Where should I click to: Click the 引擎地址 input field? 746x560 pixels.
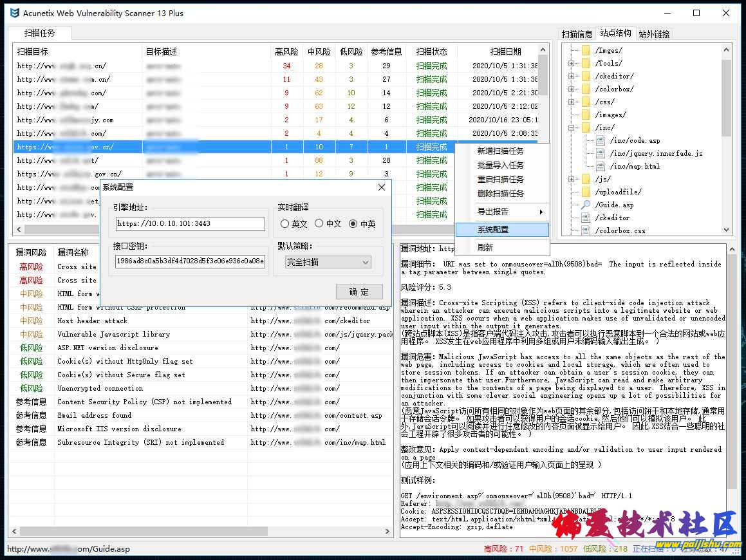point(191,224)
